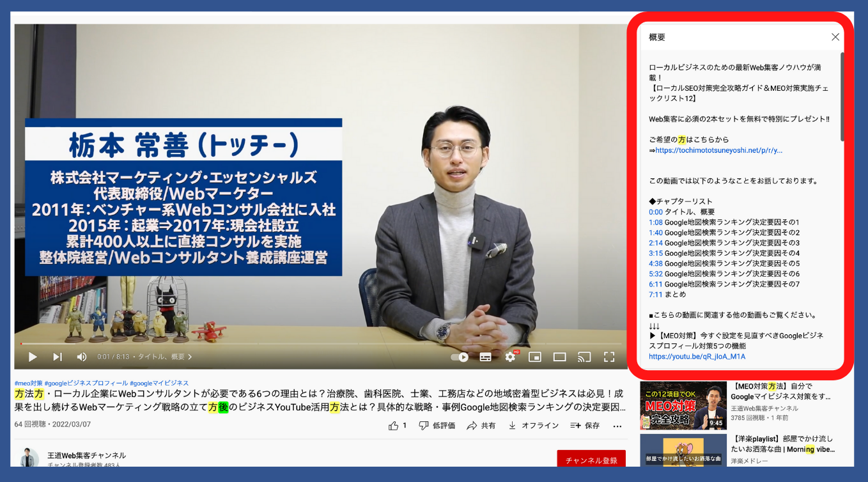Open channel avatar image
This screenshot has width=868, height=482.
[29, 457]
